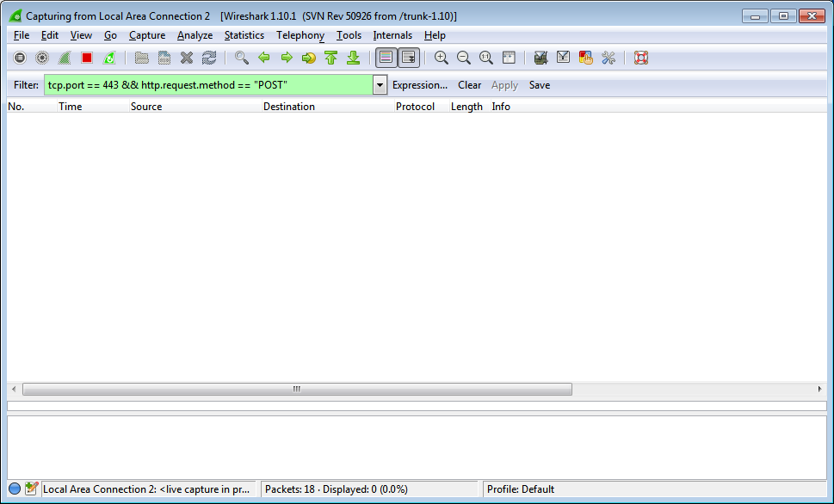
Task: Open the Capture menu
Action: [147, 35]
